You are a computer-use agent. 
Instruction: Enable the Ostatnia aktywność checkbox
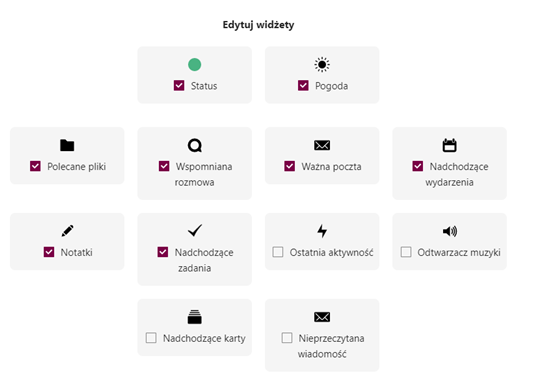coord(278,252)
